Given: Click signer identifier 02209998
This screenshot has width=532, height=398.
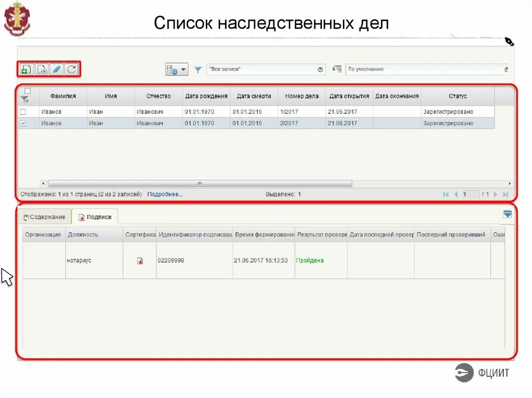Looking at the screenshot, I should 170,260.
